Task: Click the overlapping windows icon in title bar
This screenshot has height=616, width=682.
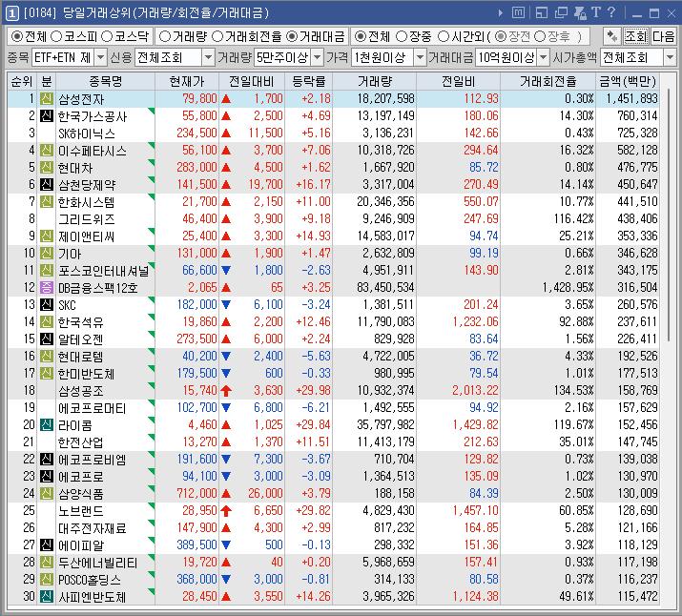Action: point(561,12)
